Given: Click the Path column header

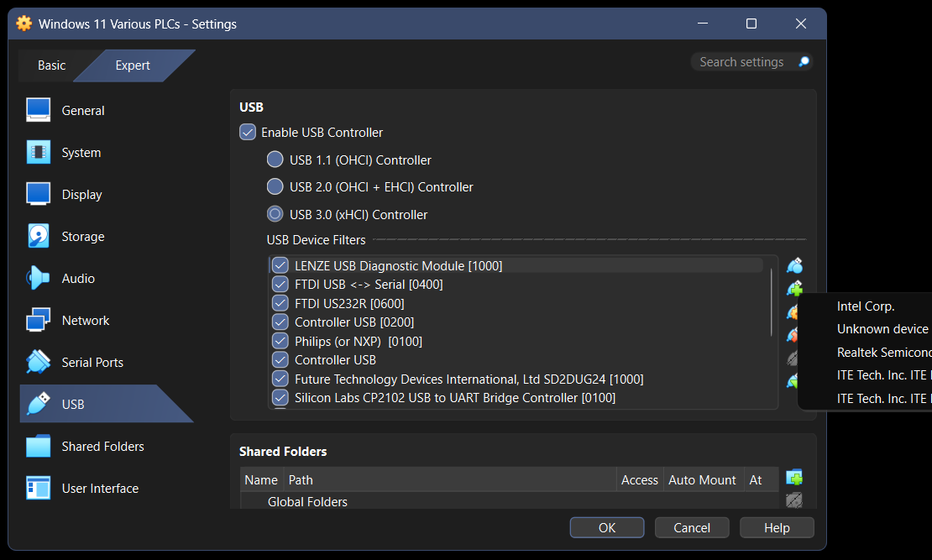Looking at the screenshot, I should point(450,479).
